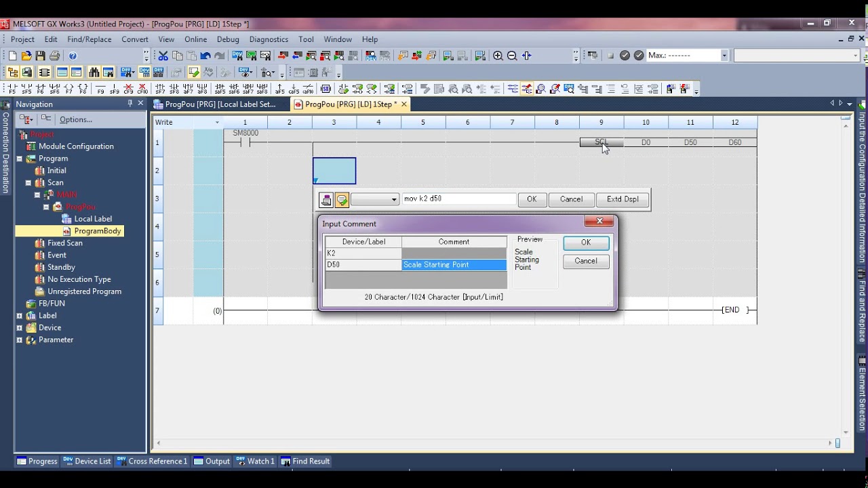Expand the Parameter tree node

[19, 340]
